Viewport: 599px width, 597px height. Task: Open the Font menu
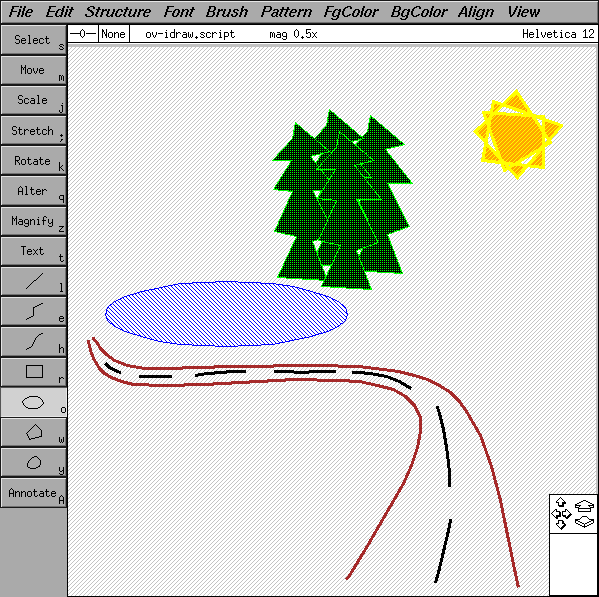point(179,12)
